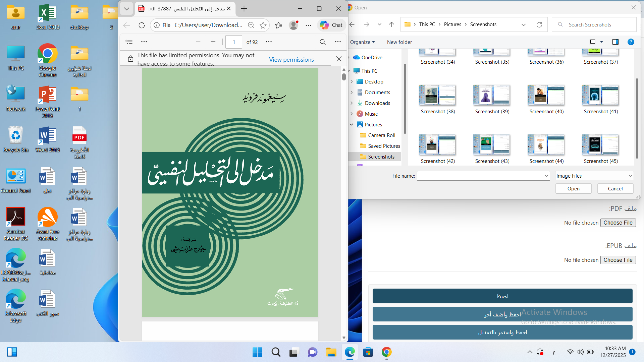Open more PDF tools ellipsis at right
This screenshot has height=362, width=644.
click(x=338, y=42)
